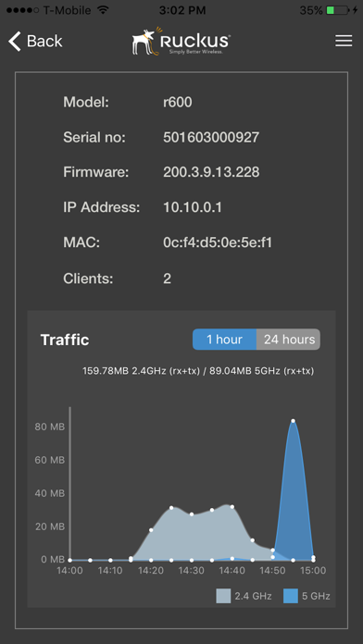Tap the 15:00 axis label
The width and height of the screenshot is (363, 644).
coord(313,571)
